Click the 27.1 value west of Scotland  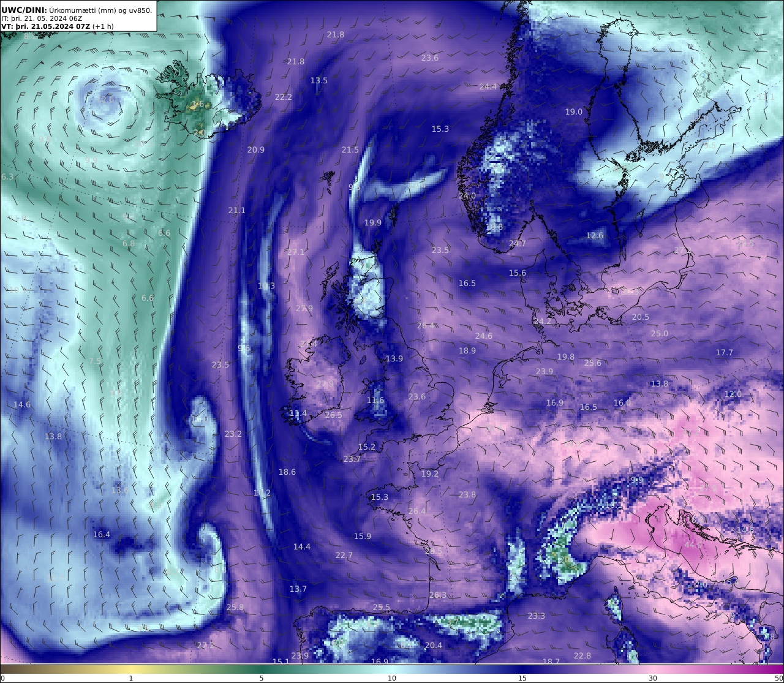click(x=295, y=252)
